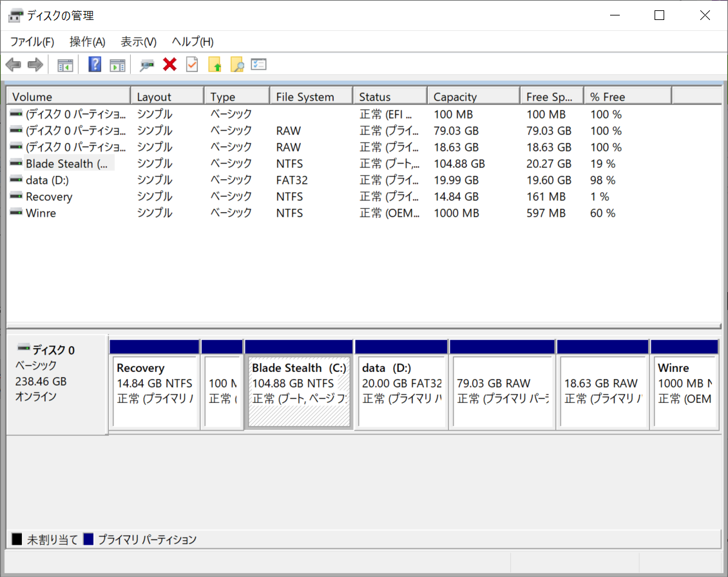This screenshot has width=728, height=577.
Task: Select the Recovery volume name in list
Action: click(49, 197)
